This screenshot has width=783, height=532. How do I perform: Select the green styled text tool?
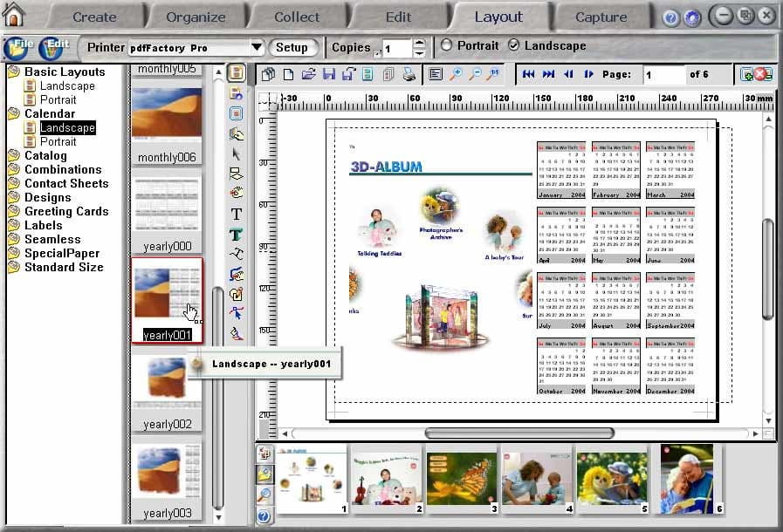237,235
